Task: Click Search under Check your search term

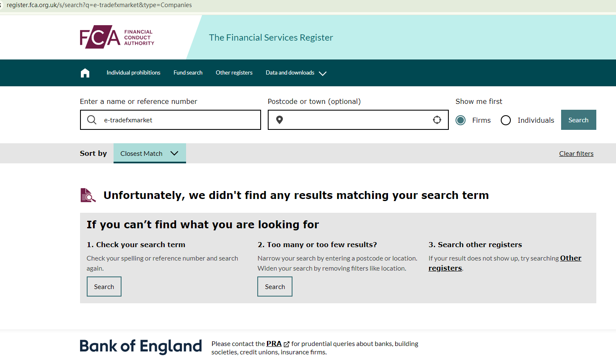Action: 104,287
